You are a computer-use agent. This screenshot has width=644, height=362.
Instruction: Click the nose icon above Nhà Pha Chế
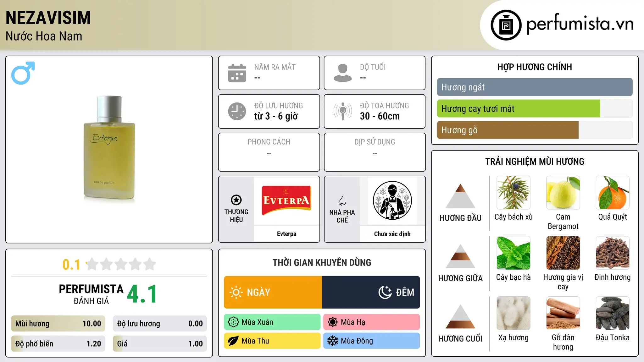(x=342, y=200)
